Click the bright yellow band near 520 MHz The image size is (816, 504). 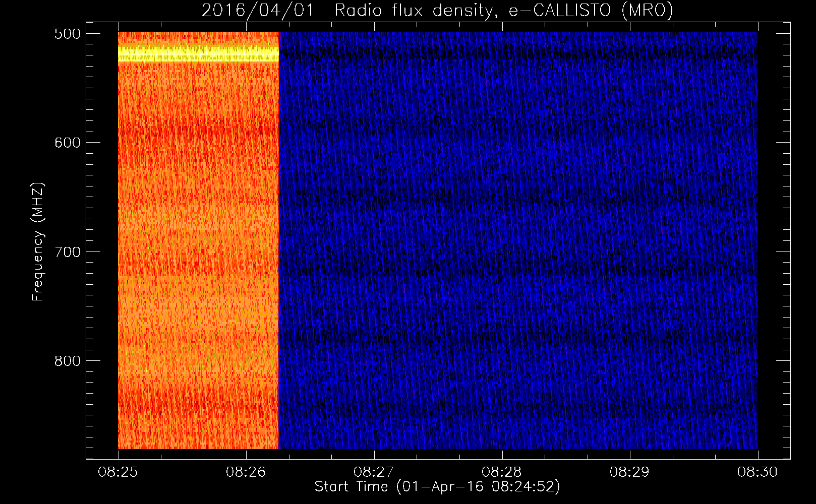[x=198, y=54]
